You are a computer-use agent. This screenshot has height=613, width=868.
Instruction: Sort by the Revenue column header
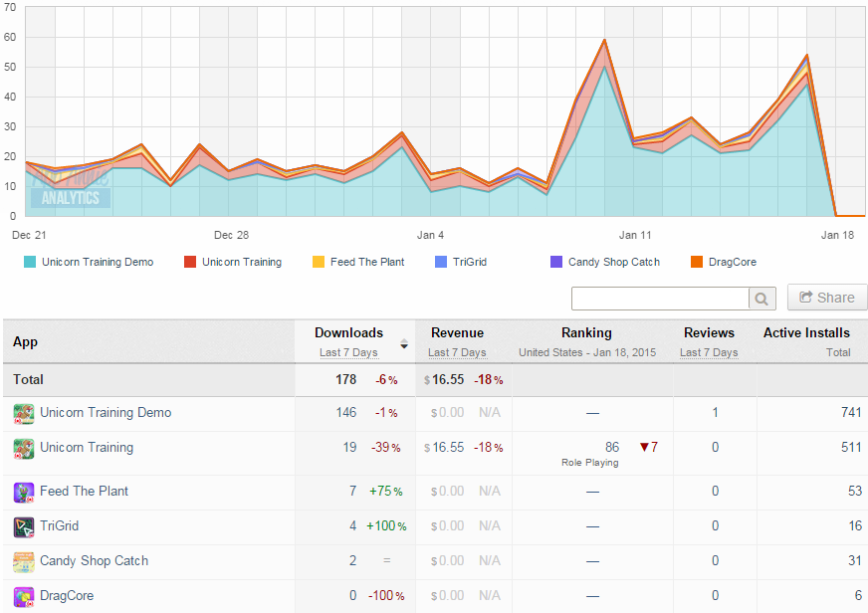(457, 333)
